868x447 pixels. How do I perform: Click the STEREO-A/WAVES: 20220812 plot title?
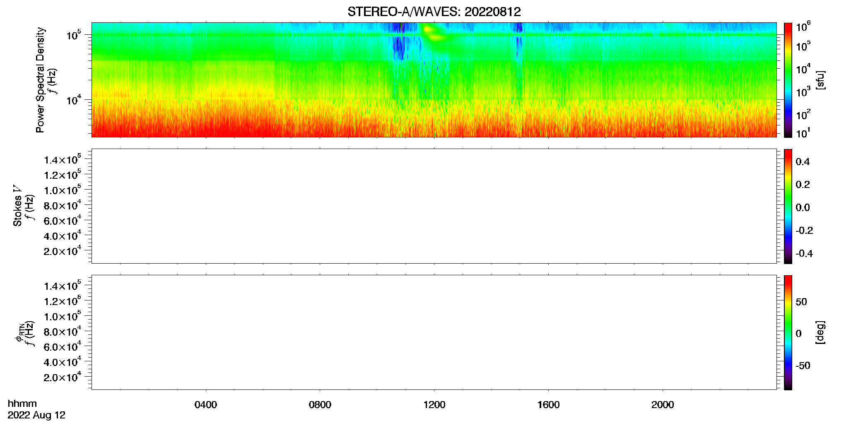point(434,12)
